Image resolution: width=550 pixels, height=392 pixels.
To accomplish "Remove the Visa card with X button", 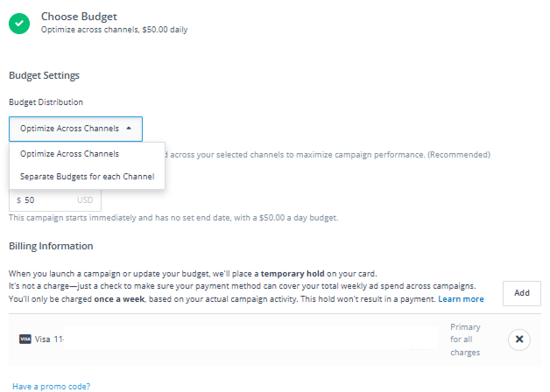I will (x=518, y=339).
